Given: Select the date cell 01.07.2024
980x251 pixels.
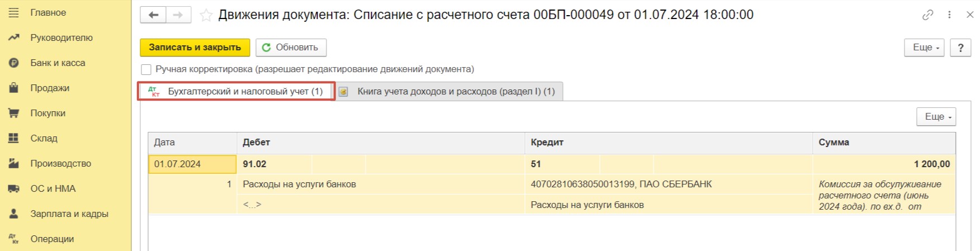Looking at the screenshot, I should (192, 164).
